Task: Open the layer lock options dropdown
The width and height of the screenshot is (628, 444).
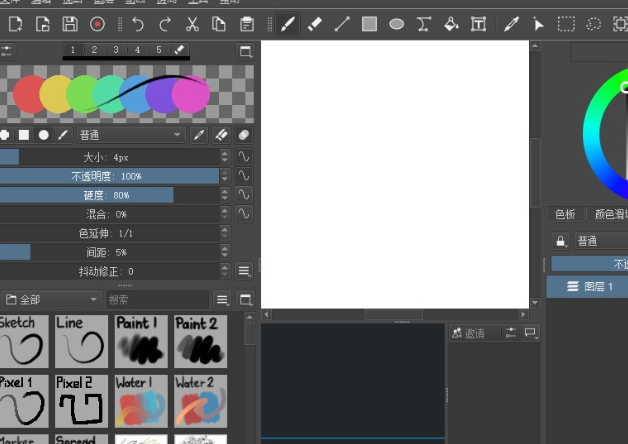Action: tap(560, 241)
